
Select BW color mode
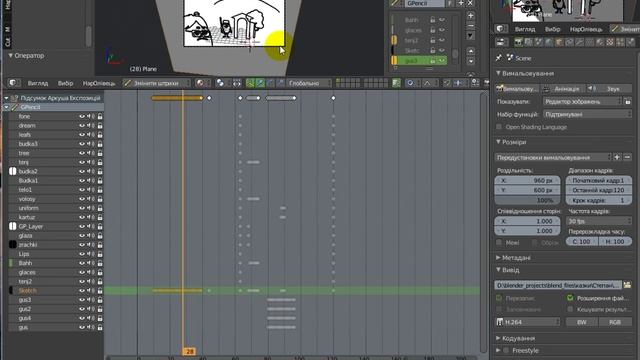(x=582, y=322)
